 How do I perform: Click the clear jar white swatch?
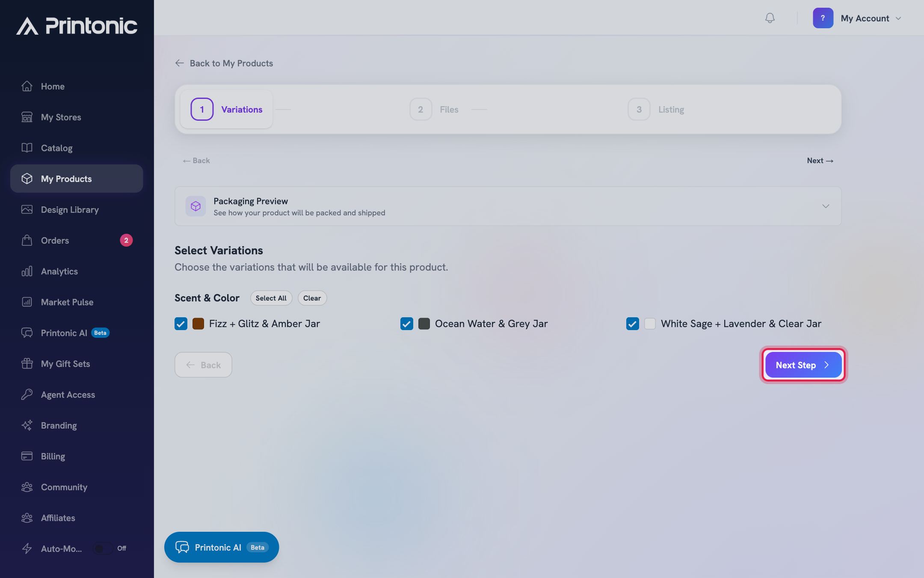click(650, 324)
